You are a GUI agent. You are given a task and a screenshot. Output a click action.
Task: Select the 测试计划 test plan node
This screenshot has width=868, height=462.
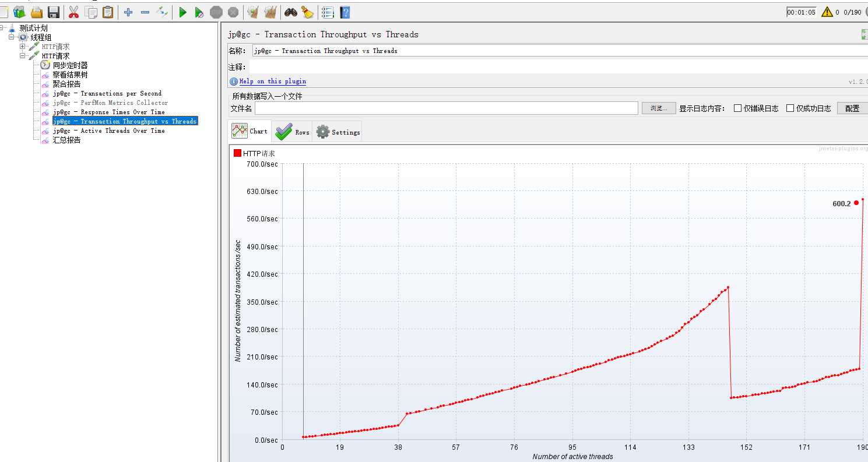click(33, 28)
